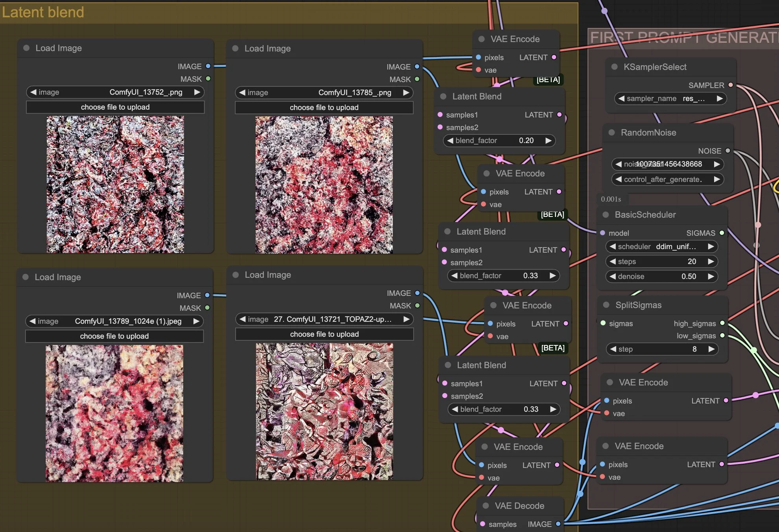Image resolution: width=779 pixels, height=532 pixels.
Task: Open the control_after_generate dropdown
Action: 667,179
